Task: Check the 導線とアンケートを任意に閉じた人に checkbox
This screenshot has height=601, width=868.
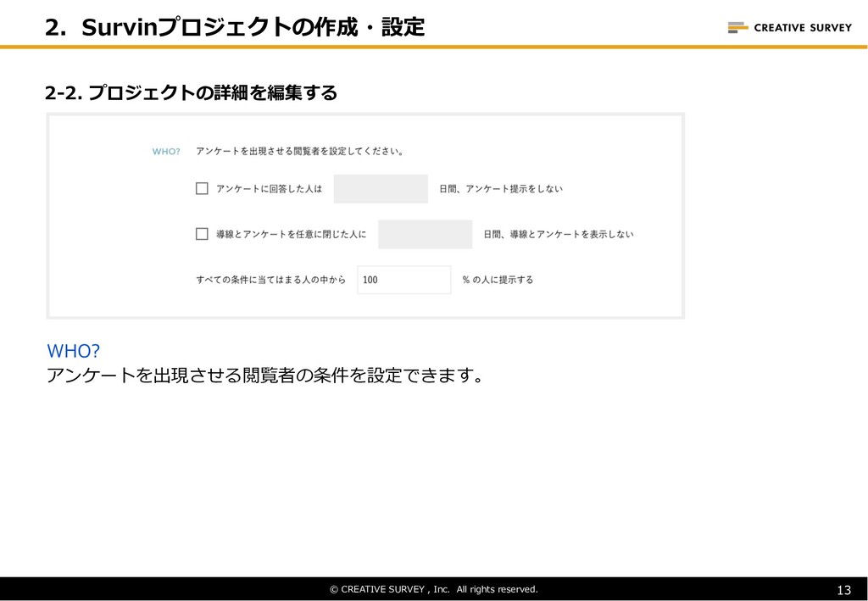Action: click(x=202, y=234)
